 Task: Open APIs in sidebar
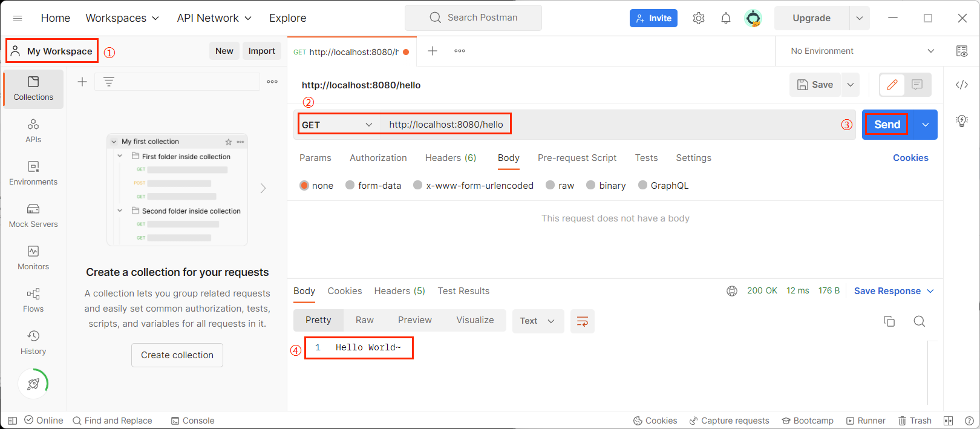click(33, 131)
